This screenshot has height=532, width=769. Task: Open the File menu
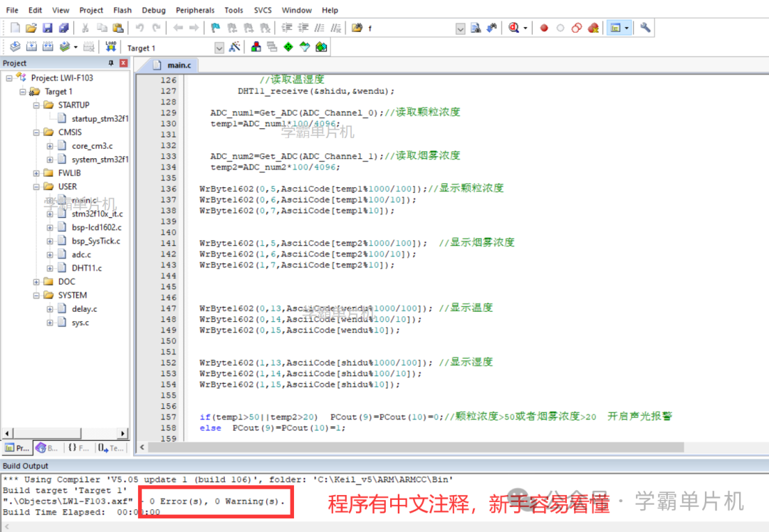pos(12,10)
